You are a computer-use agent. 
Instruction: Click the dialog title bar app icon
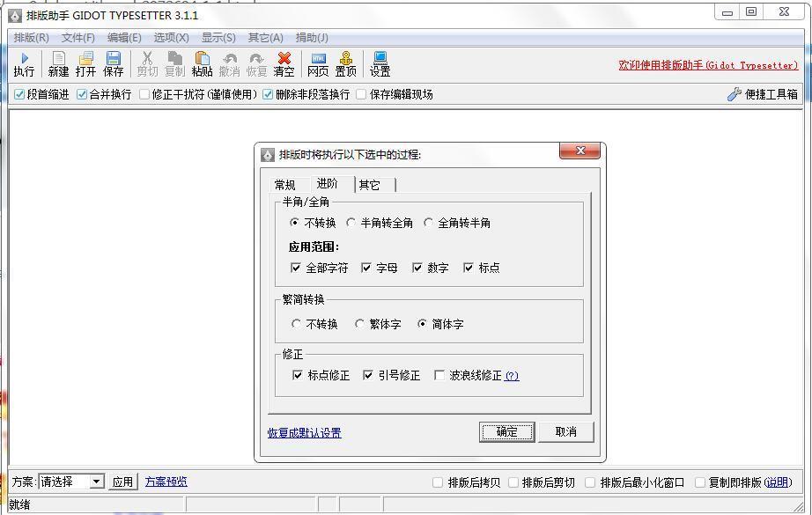pyautogui.click(x=267, y=155)
